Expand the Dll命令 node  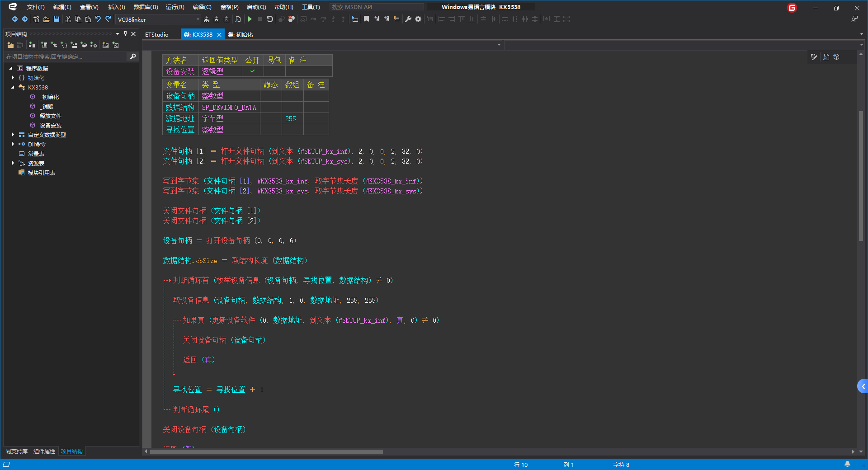coord(13,144)
